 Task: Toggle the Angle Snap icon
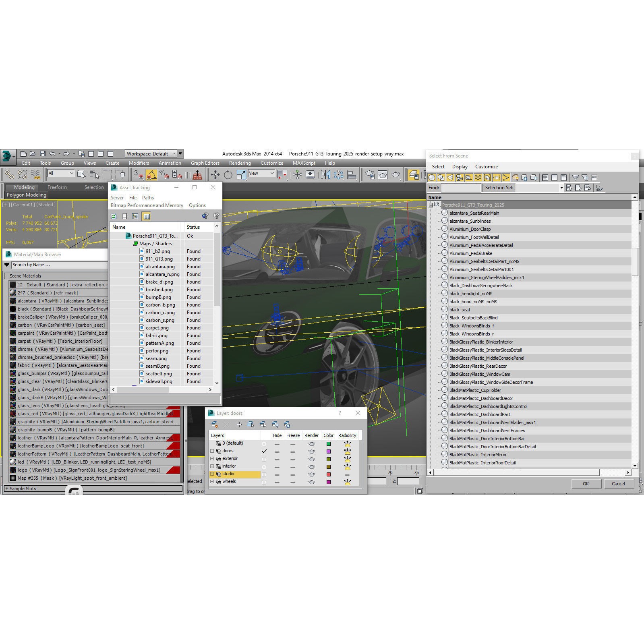point(151,174)
